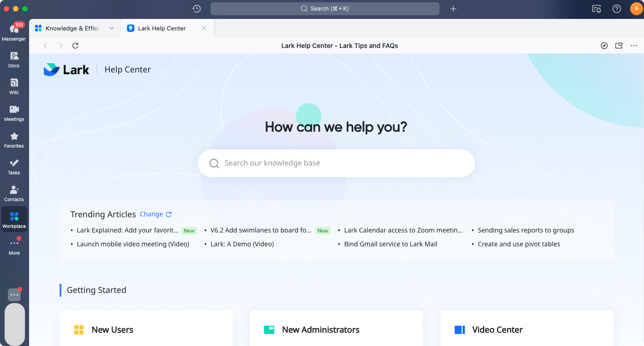644x346 pixels.
Task: Expand the Knowledge & Efficiency tab dropdown
Action: (x=111, y=28)
